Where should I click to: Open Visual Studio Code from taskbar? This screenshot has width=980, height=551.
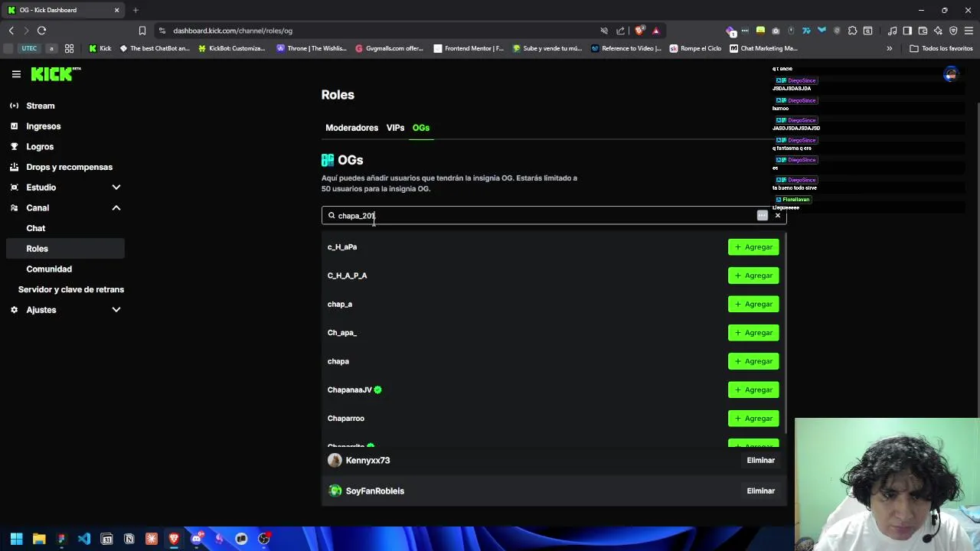click(x=83, y=539)
